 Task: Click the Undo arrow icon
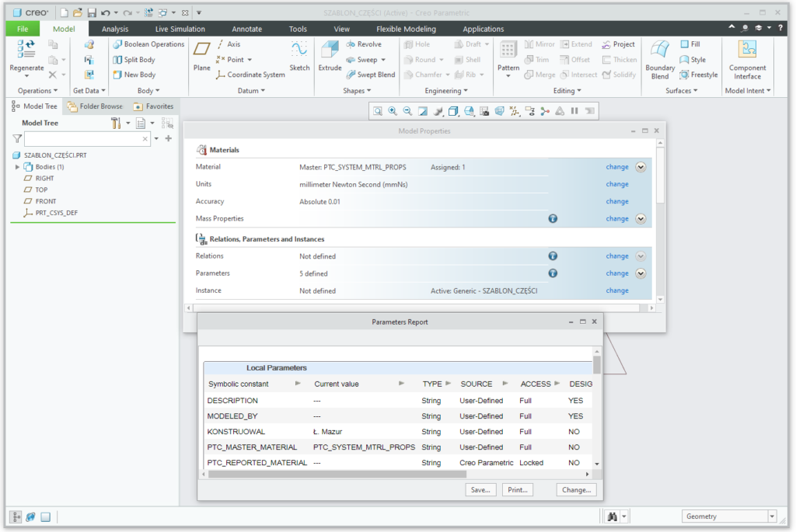pyautogui.click(x=106, y=12)
